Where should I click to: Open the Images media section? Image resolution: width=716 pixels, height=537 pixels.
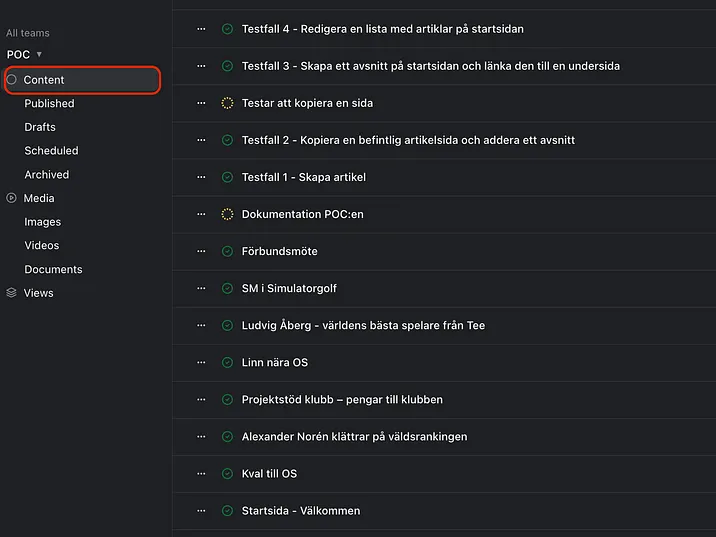coord(43,222)
